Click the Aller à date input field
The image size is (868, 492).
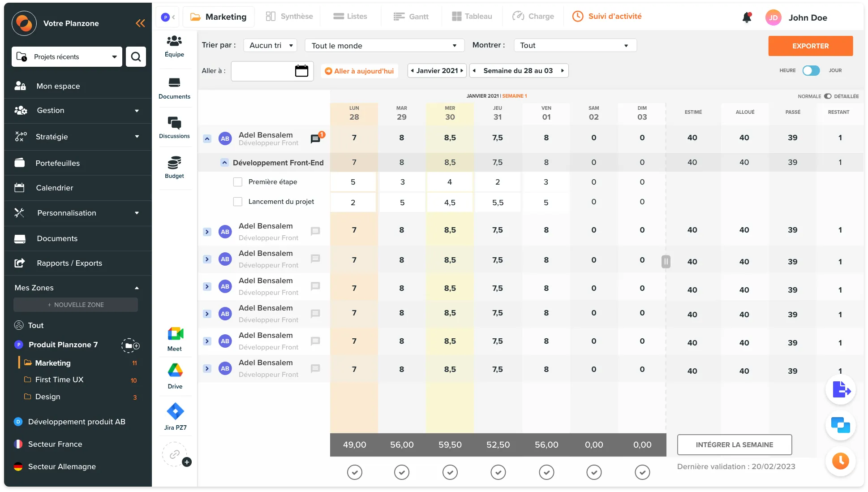[261, 71]
